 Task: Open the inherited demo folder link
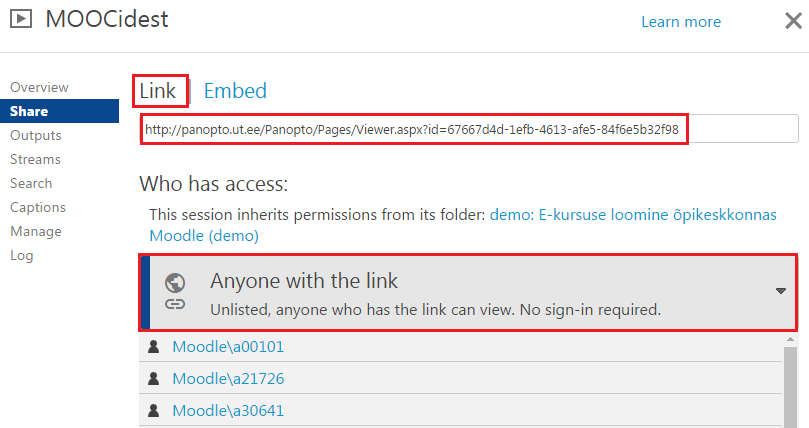[x=632, y=215]
